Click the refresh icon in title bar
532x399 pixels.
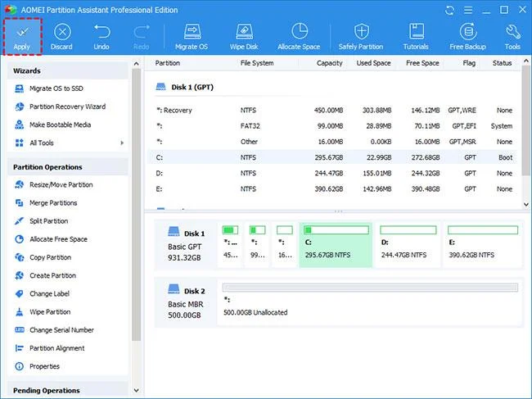click(449, 10)
